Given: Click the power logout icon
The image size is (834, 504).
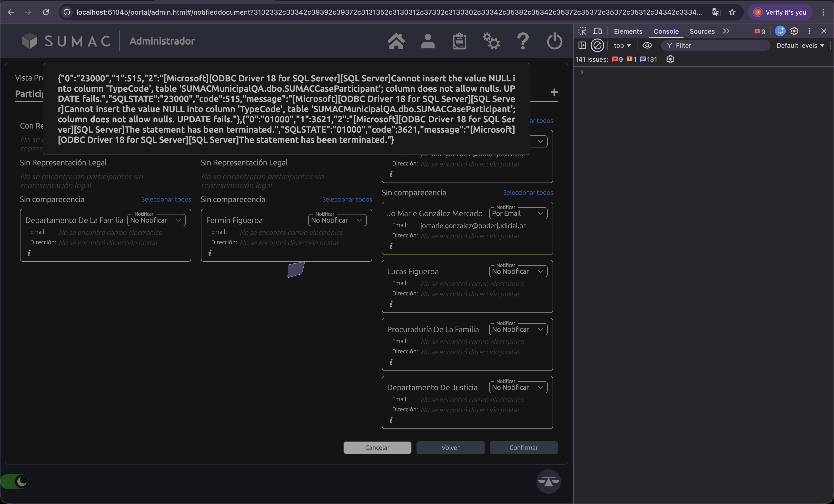Looking at the screenshot, I should pos(555,41).
